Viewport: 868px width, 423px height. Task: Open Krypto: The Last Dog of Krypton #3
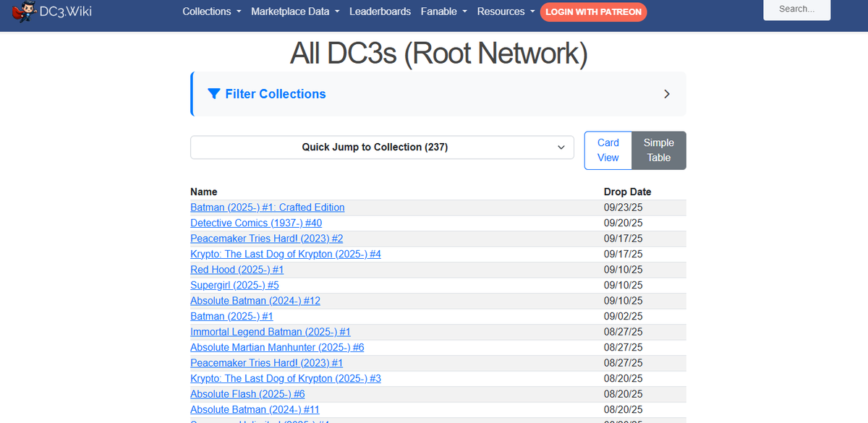pos(286,379)
